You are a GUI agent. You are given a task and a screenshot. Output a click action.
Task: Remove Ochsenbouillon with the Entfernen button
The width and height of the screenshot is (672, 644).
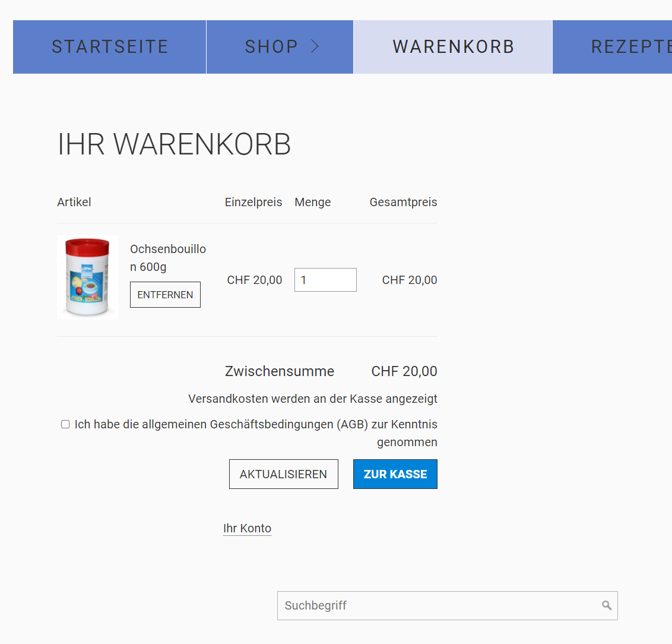[165, 295]
